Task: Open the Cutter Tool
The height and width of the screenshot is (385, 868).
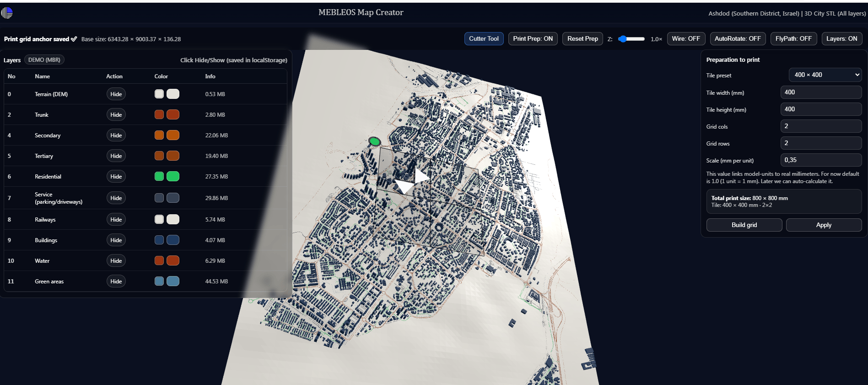Action: point(484,38)
